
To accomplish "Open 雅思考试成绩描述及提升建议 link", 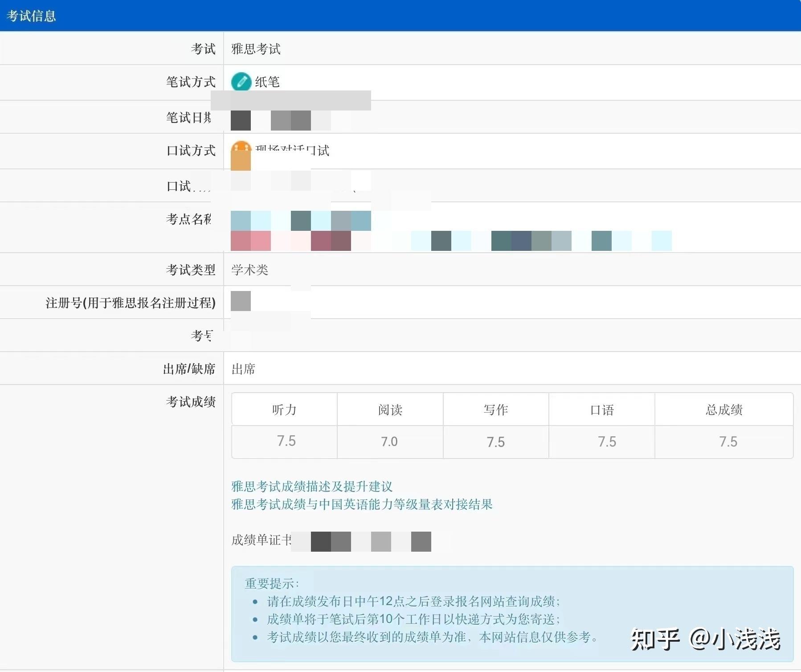I will pos(311,486).
